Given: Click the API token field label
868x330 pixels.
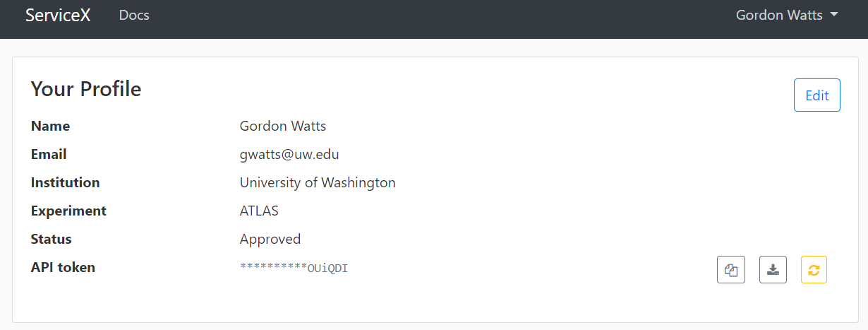Looking at the screenshot, I should pos(63,267).
